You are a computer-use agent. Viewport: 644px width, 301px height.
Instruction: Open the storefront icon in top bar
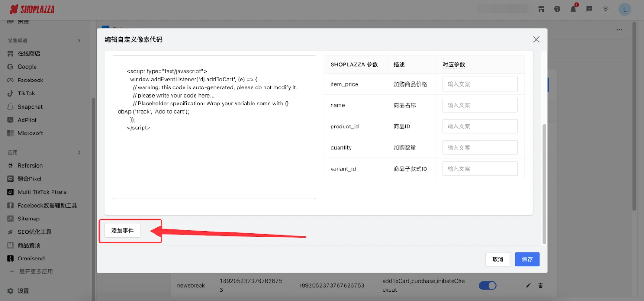point(541,9)
